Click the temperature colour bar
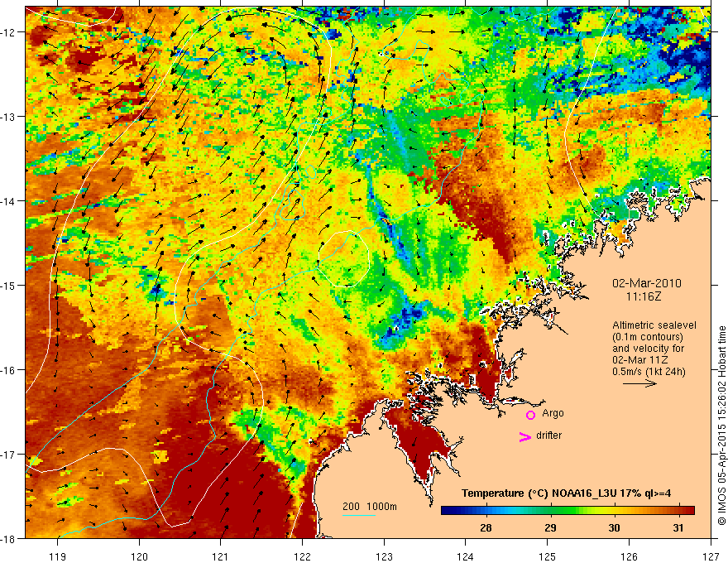Viewport: 728px width, 563px height. (x=568, y=510)
